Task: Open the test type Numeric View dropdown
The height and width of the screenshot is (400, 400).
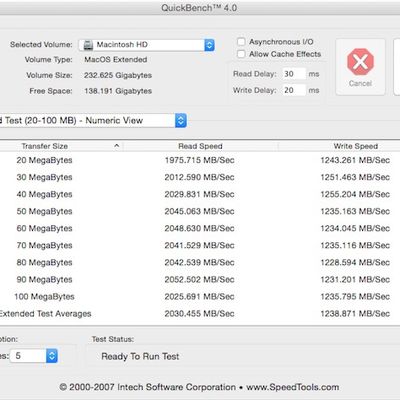Action: (93, 120)
